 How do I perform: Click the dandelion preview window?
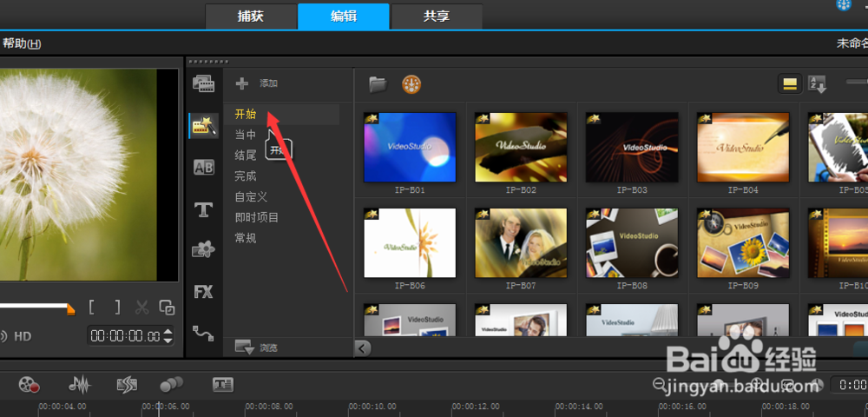89,175
